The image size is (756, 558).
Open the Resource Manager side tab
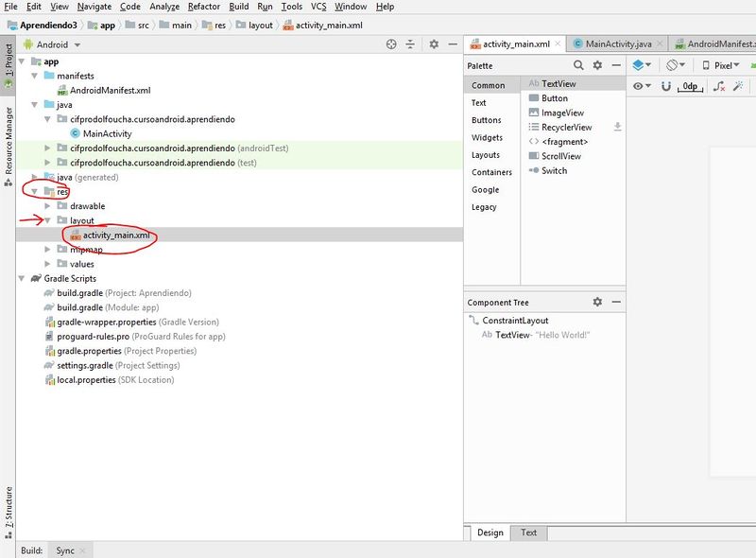tap(9, 147)
